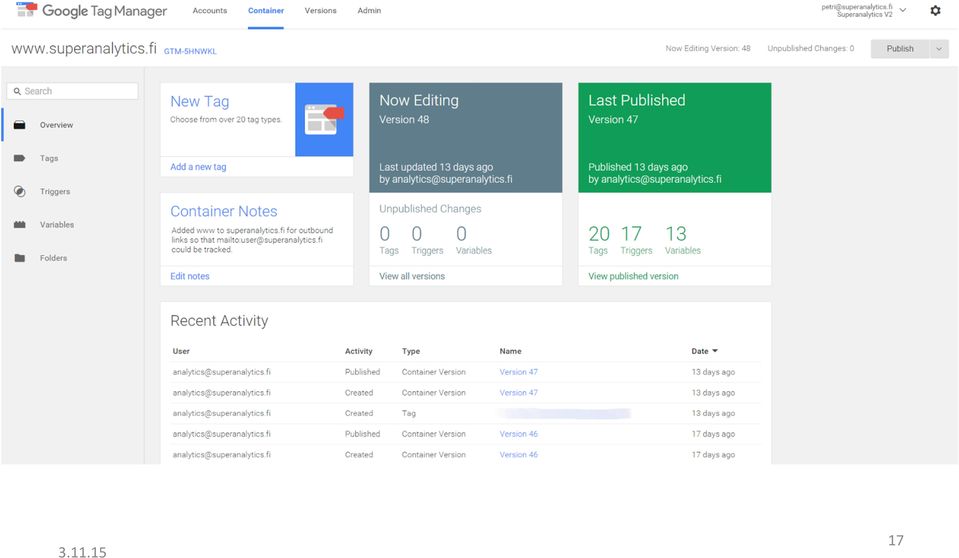The image size is (959, 558).
Task: Select Tags in the sidebar
Action: point(49,158)
